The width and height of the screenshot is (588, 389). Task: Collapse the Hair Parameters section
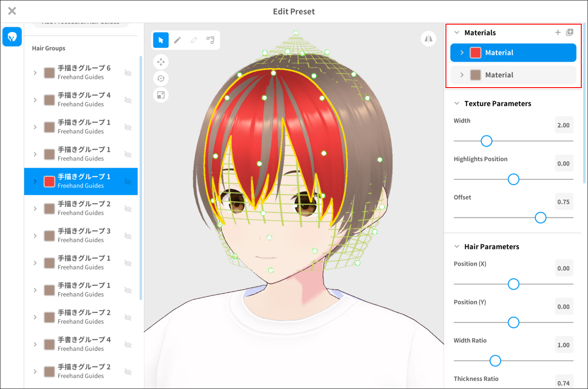tap(457, 247)
